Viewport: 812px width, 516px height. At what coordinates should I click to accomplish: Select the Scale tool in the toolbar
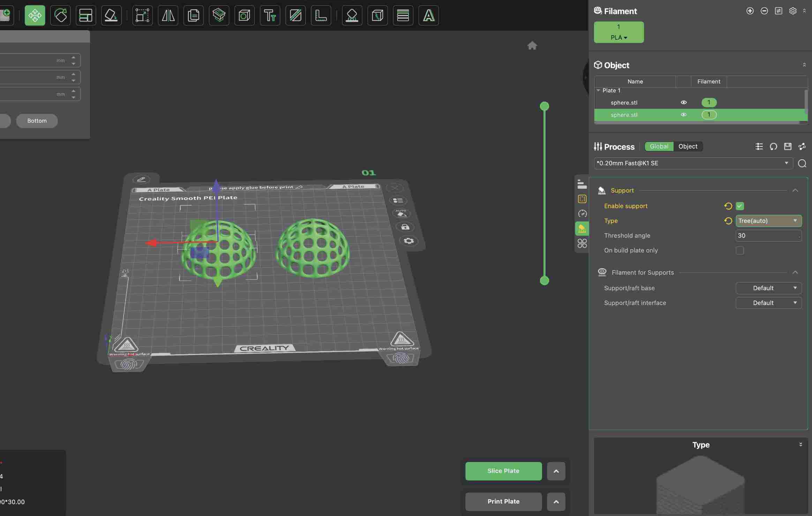(x=142, y=15)
